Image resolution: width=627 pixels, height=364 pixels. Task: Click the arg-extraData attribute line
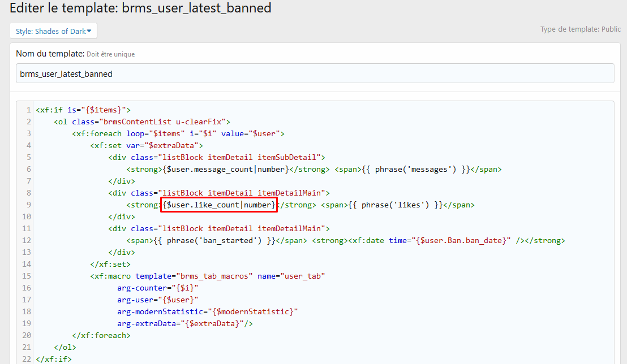tap(184, 323)
